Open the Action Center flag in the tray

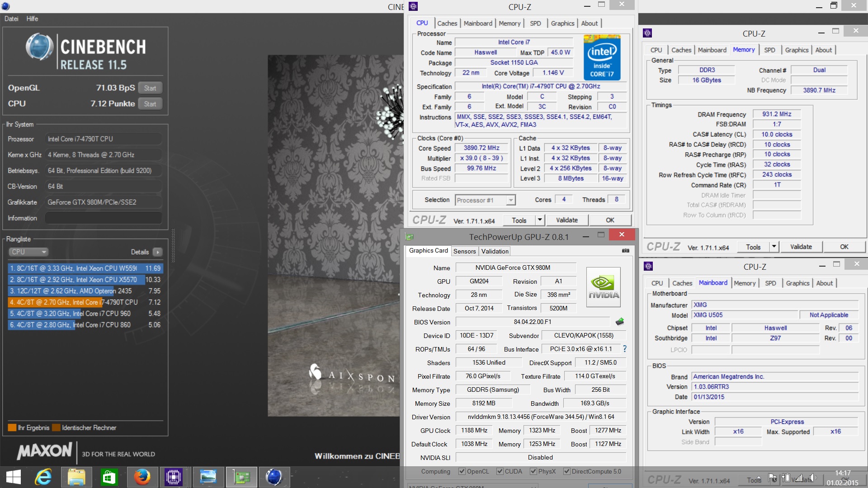tap(773, 478)
